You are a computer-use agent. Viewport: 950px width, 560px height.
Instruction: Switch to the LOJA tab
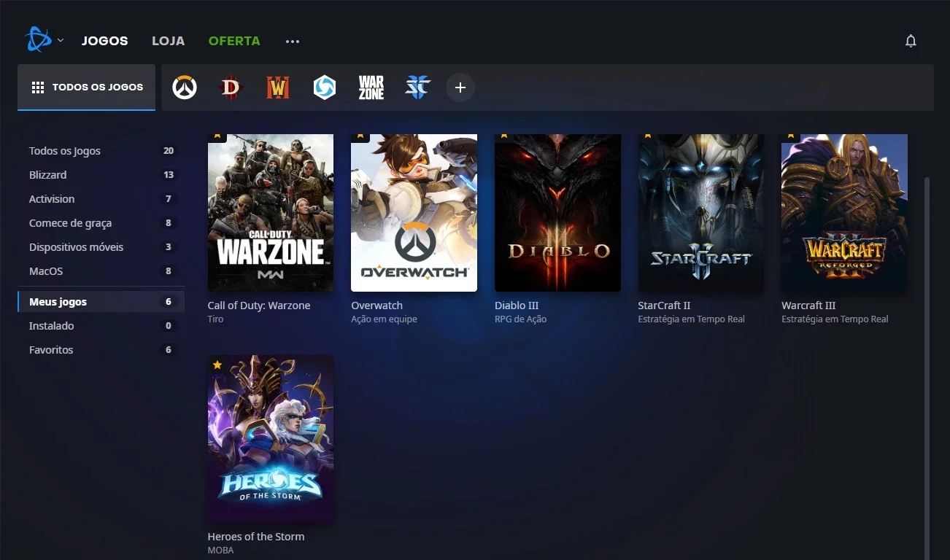tap(168, 41)
